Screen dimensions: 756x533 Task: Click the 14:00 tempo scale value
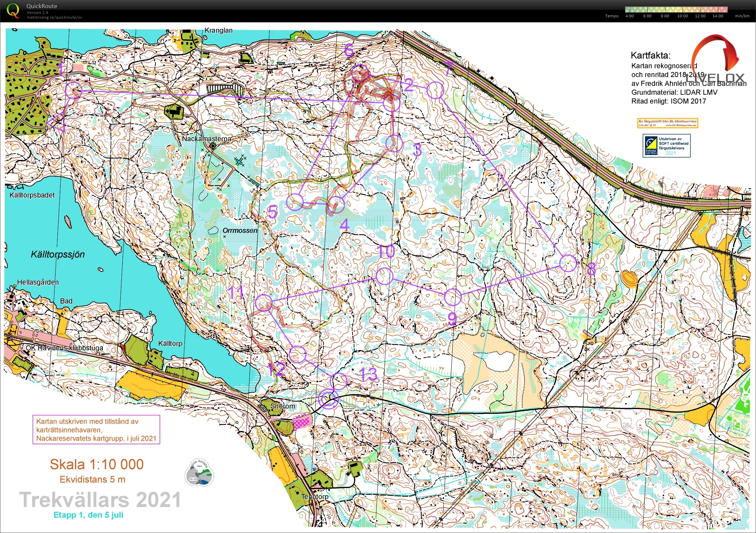click(718, 16)
